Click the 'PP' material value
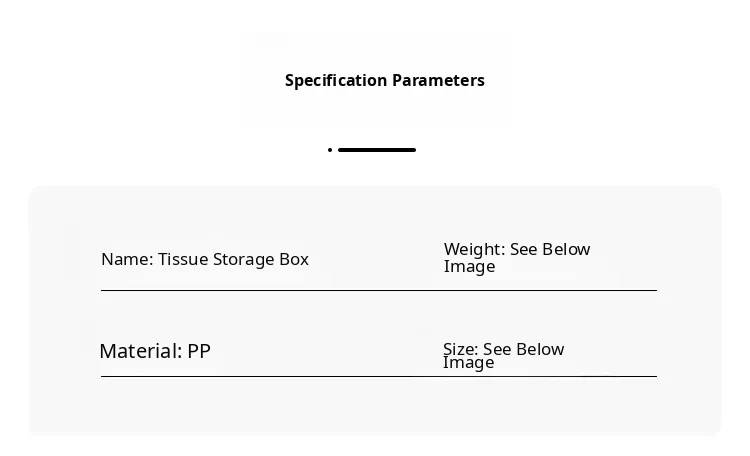The width and height of the screenshot is (750, 456). coord(199,352)
